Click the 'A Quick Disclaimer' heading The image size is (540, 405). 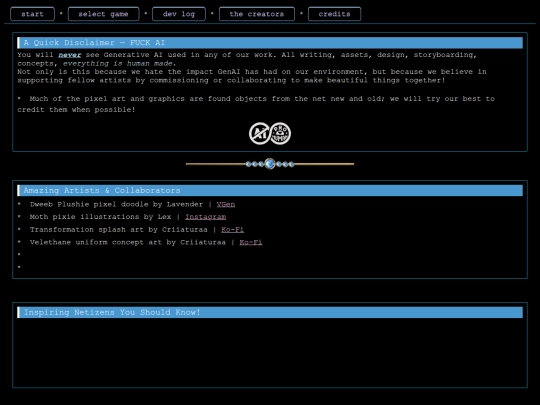pos(270,43)
